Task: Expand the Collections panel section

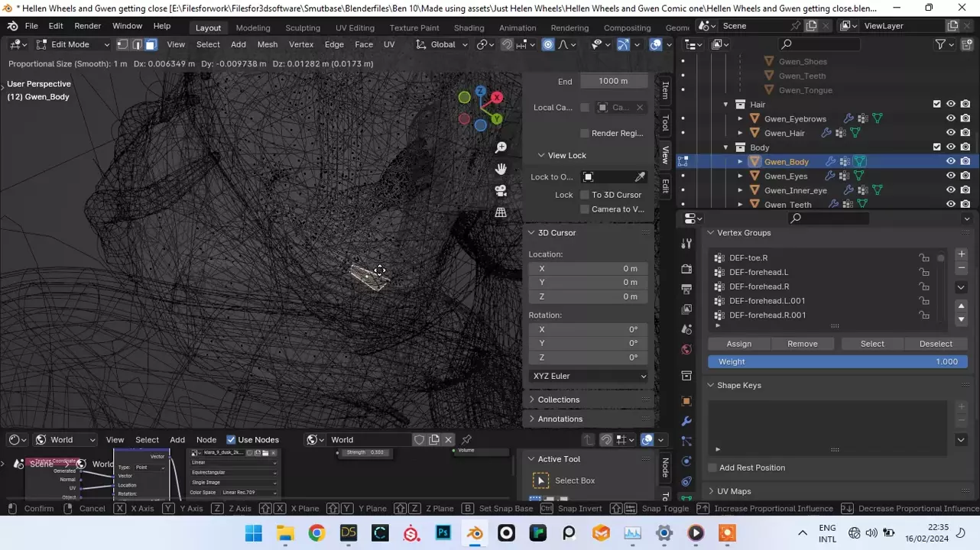Action: pyautogui.click(x=558, y=400)
